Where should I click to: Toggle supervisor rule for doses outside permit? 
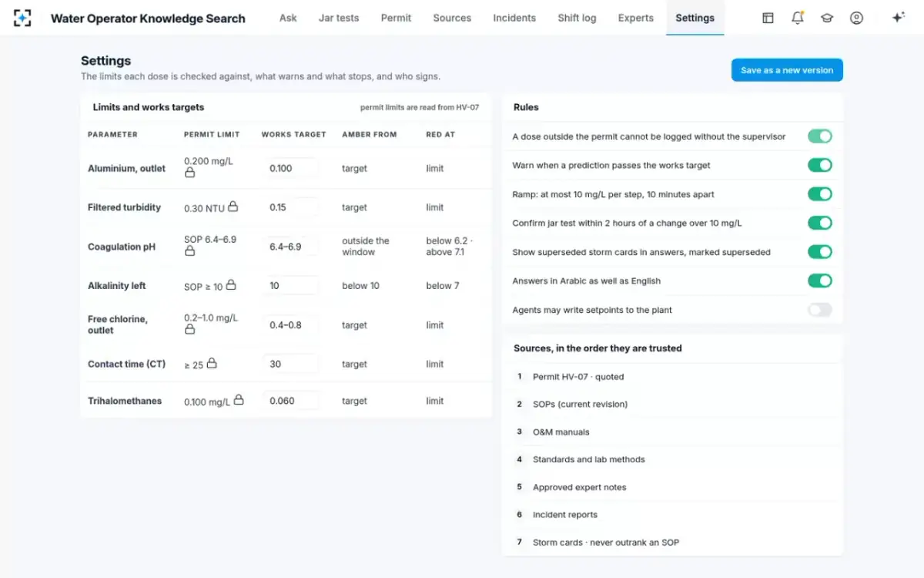(820, 136)
